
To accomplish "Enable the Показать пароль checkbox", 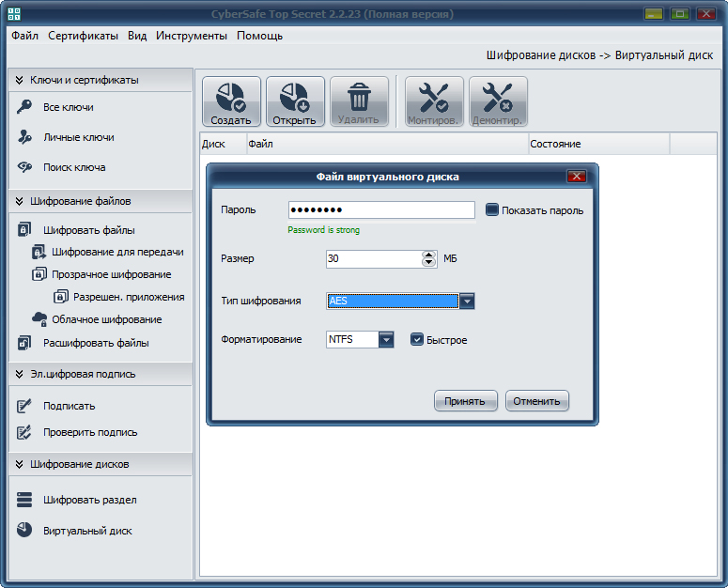I will tap(491, 209).
